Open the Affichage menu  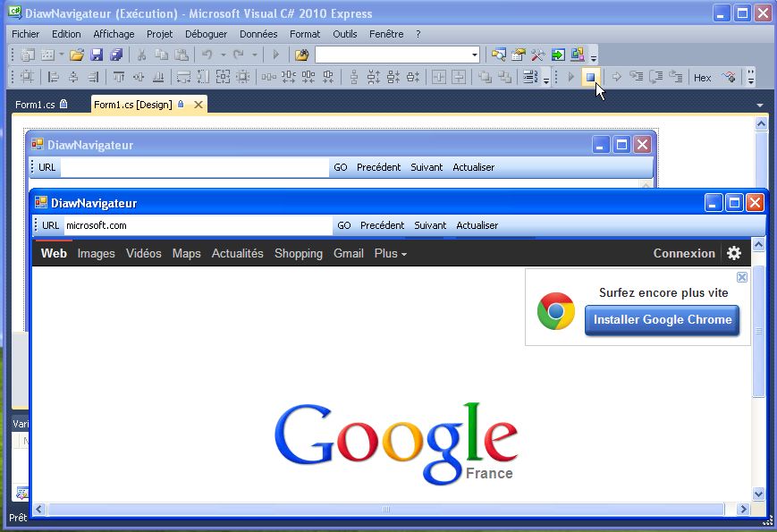114,34
